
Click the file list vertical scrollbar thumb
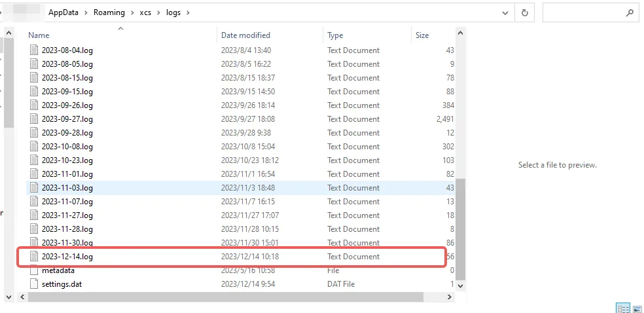(x=460, y=229)
